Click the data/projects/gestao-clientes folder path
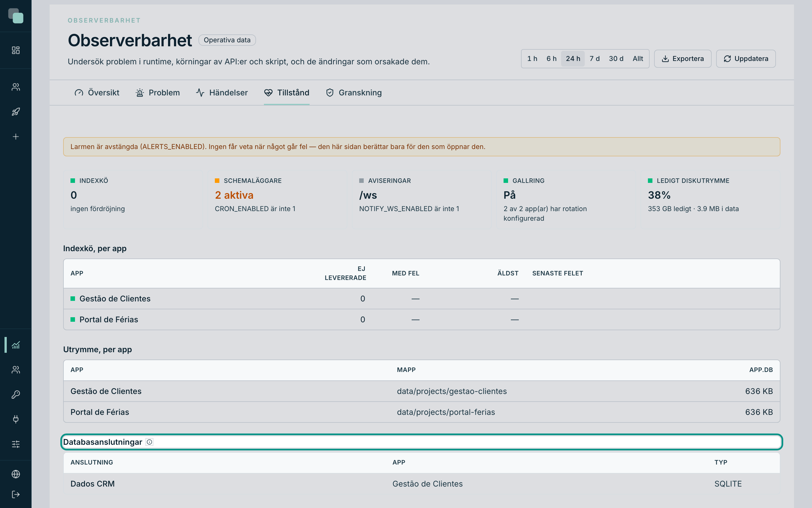Image resolution: width=812 pixels, height=508 pixels. pos(452,391)
